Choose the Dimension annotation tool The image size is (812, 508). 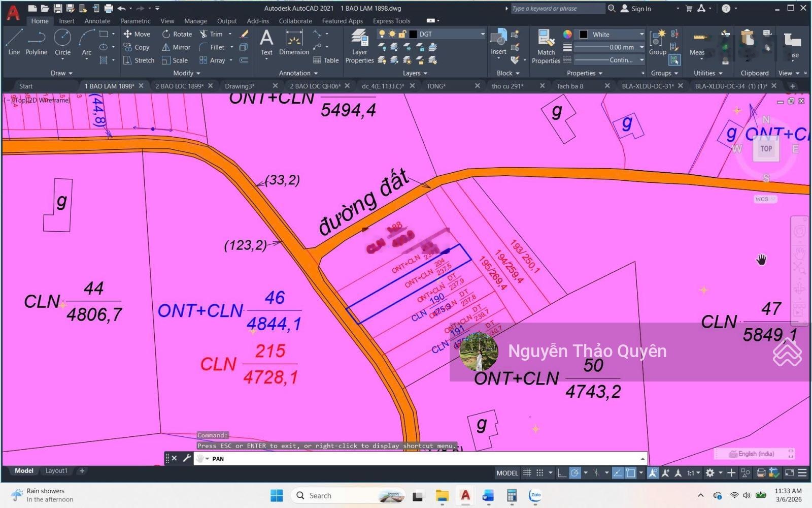294,42
